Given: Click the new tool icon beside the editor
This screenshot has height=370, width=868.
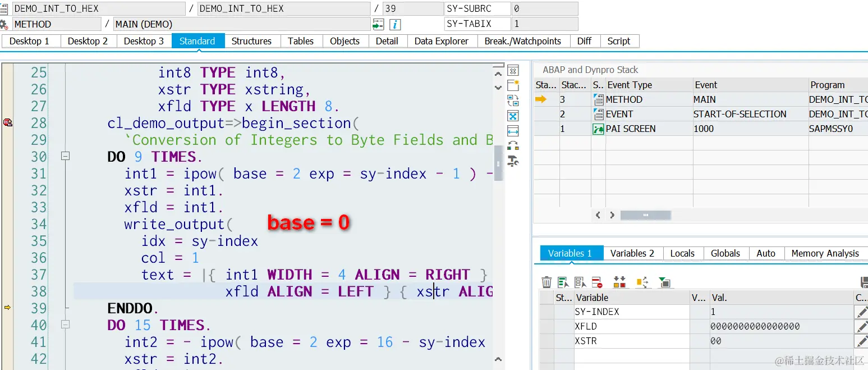Looking at the screenshot, I should (x=513, y=85).
